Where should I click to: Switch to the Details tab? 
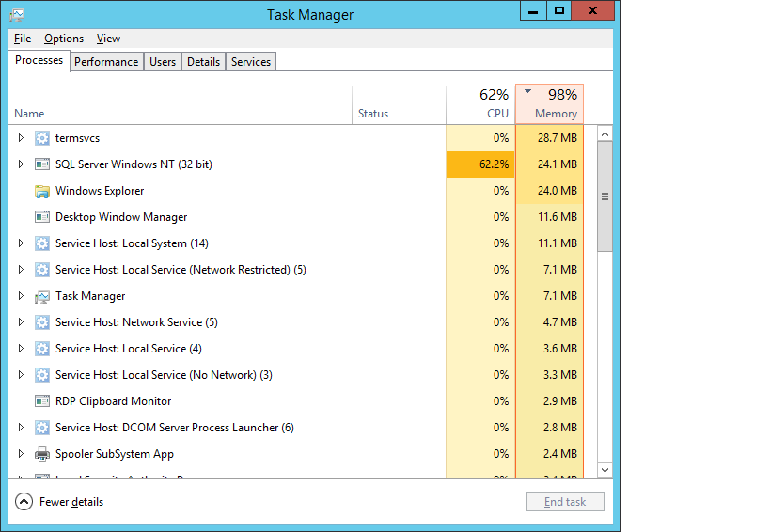click(203, 62)
